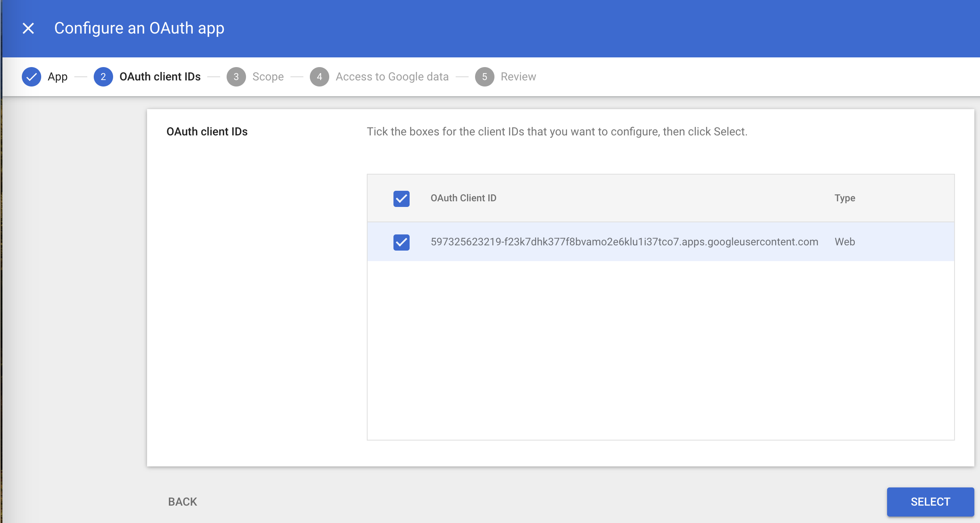Switch to the Review step
Viewport: 980px width, 523px height.
[518, 76]
